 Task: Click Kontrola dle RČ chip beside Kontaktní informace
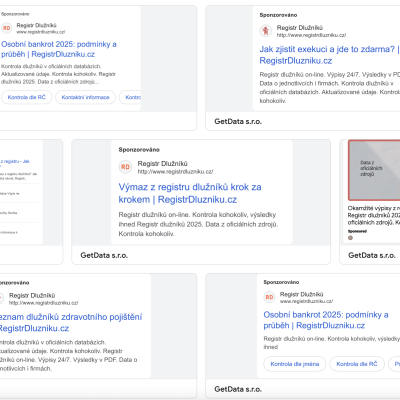(x=26, y=97)
